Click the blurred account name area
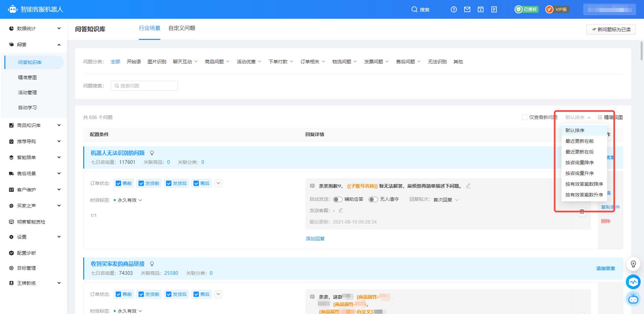The height and width of the screenshot is (314, 644). [609, 9]
